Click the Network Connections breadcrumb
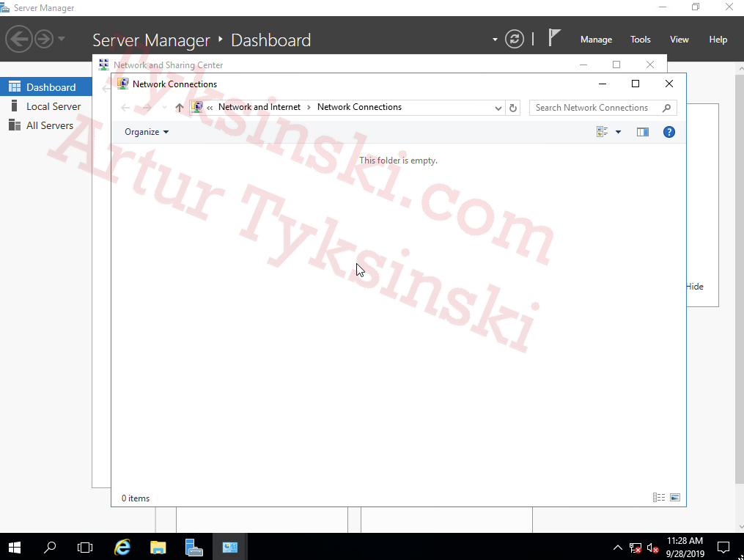Image resolution: width=744 pixels, height=560 pixels. 359,107
